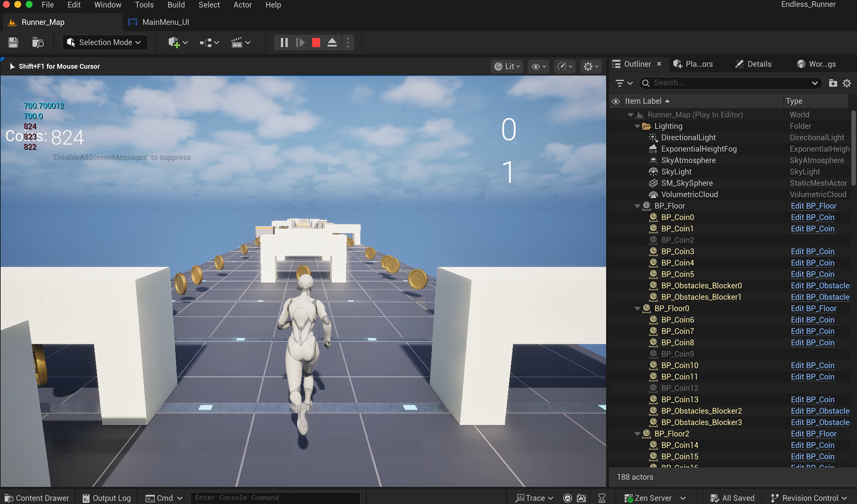Screen dimensions: 857x504
Task: Switch to the MainMenu_UI tab
Action: [x=165, y=22]
